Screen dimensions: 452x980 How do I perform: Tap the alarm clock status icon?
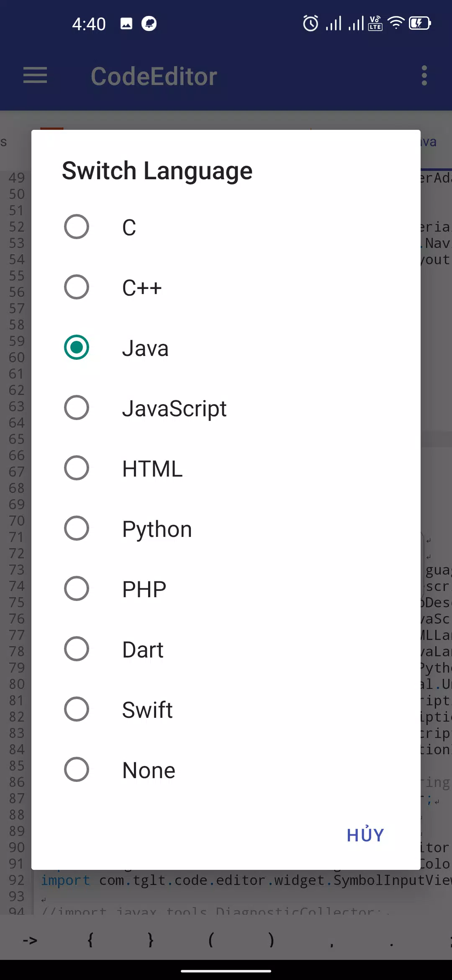[x=311, y=23]
